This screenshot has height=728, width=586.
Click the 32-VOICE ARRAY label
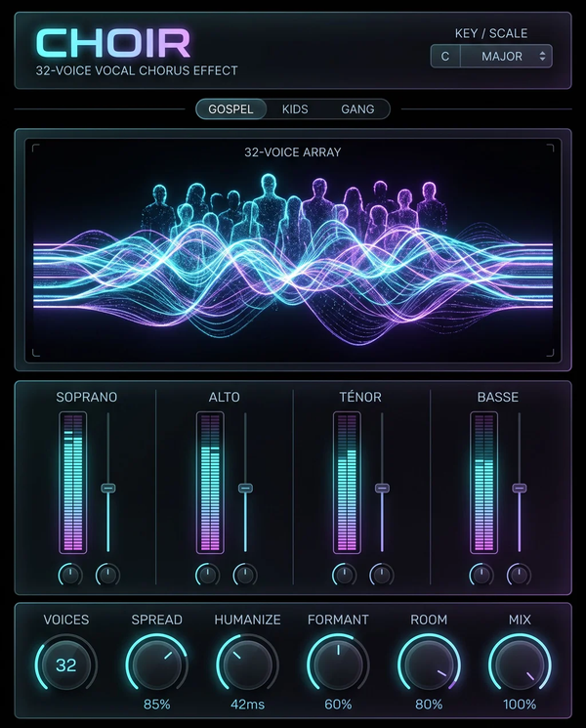point(293,152)
